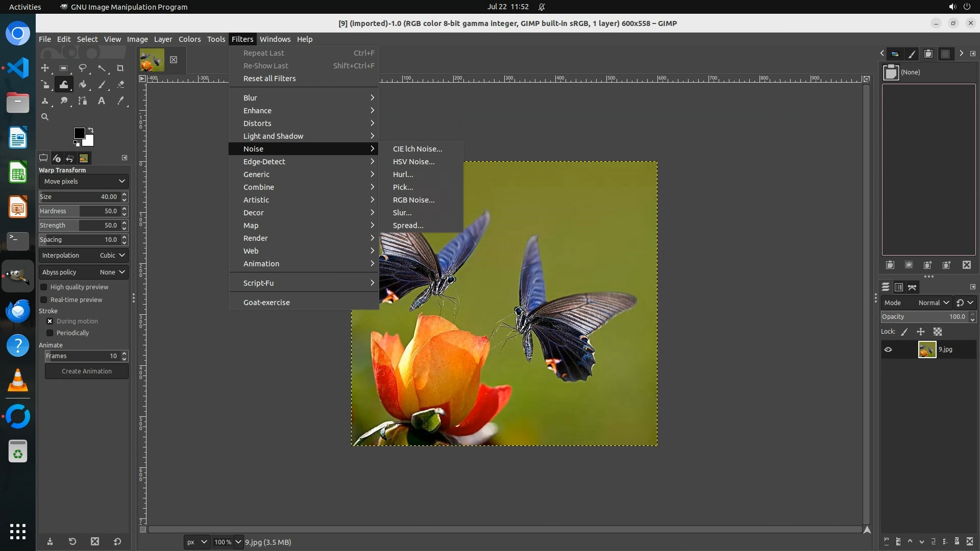
Task: Select the Free Select lasso tool
Action: [82, 68]
